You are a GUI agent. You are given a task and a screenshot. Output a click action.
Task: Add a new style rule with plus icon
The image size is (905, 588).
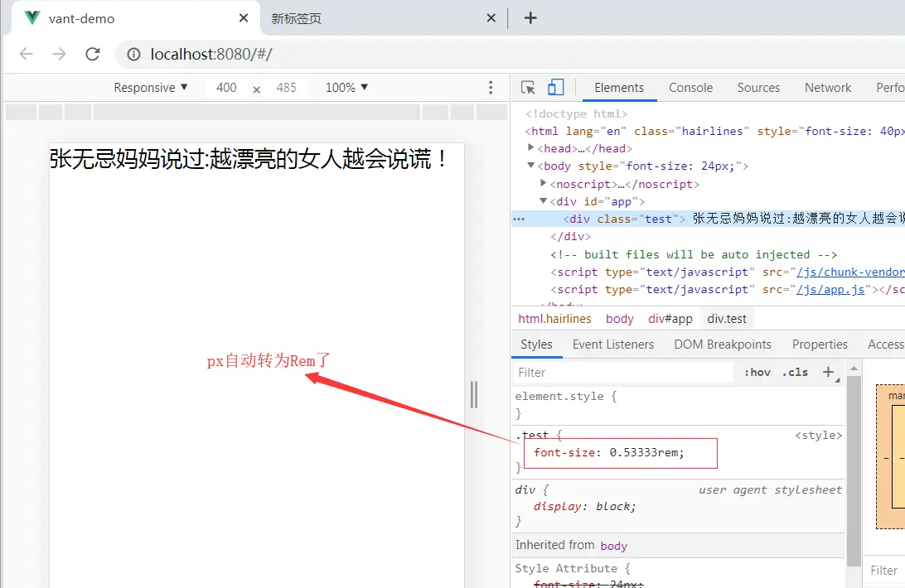coord(828,372)
